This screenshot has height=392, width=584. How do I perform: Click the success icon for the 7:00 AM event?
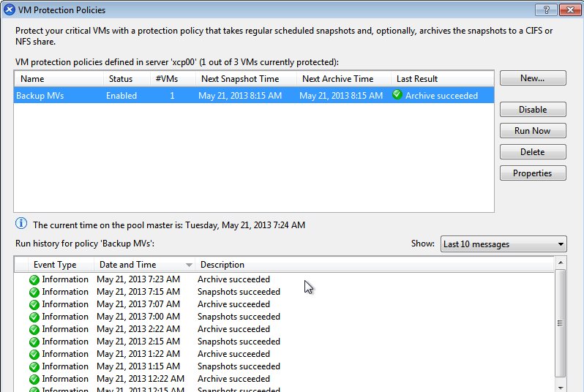click(x=34, y=317)
